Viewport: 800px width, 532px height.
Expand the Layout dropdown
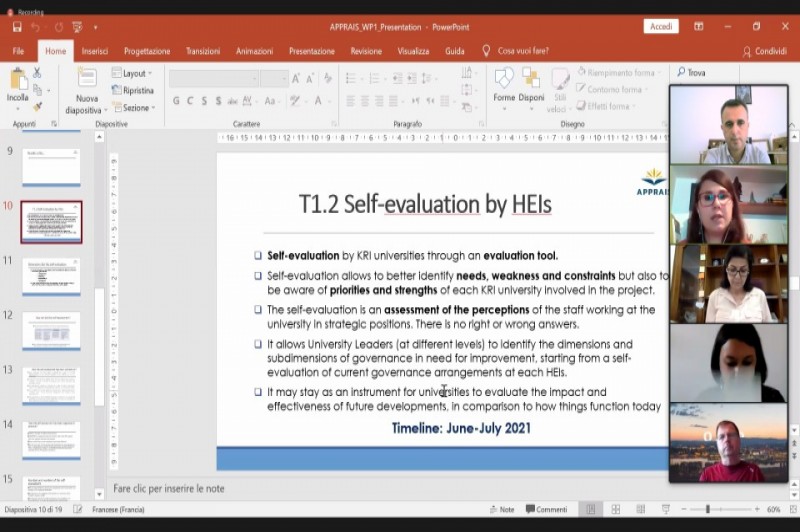pyautogui.click(x=132, y=73)
